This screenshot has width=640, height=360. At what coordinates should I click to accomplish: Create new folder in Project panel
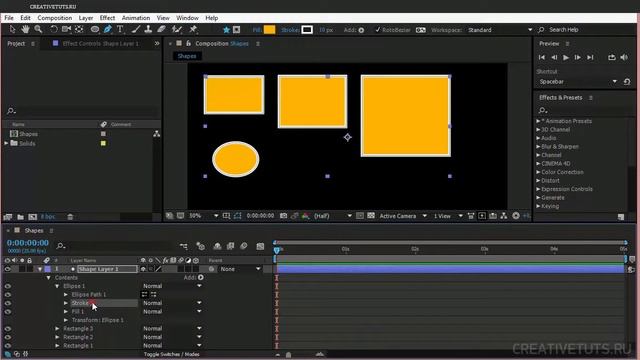coord(20,217)
